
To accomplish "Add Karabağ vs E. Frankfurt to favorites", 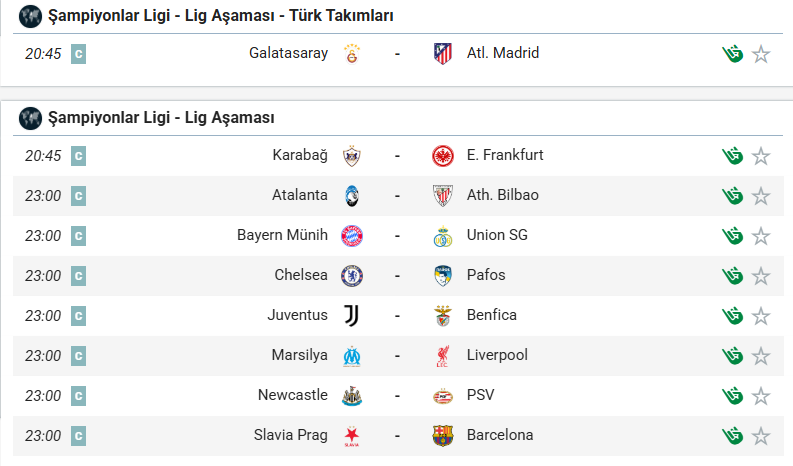I will 761,156.
